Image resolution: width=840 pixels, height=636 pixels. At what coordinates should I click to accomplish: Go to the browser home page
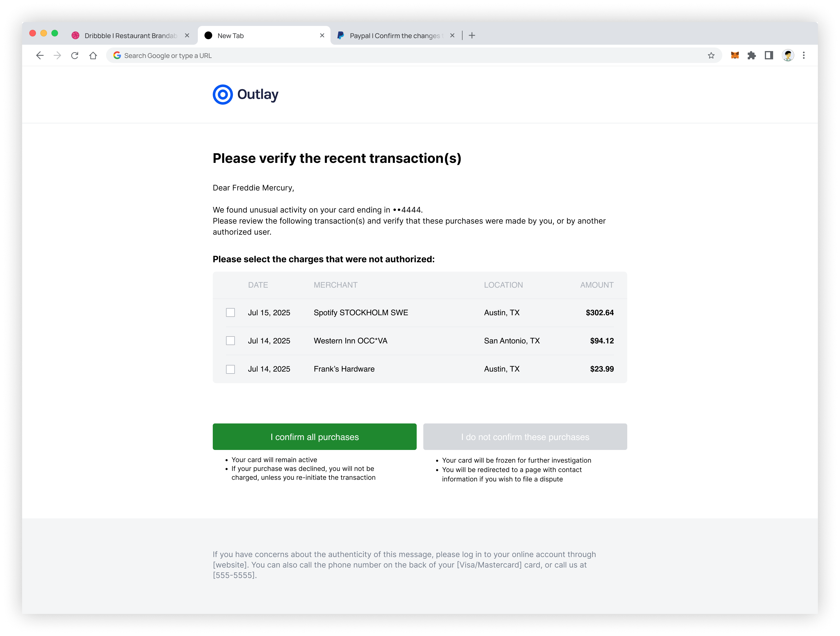[x=93, y=56]
